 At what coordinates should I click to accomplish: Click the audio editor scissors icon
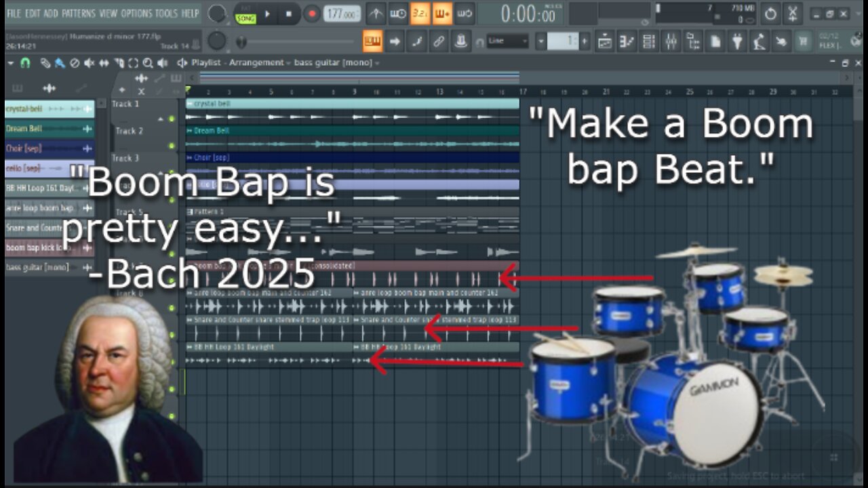793,14
